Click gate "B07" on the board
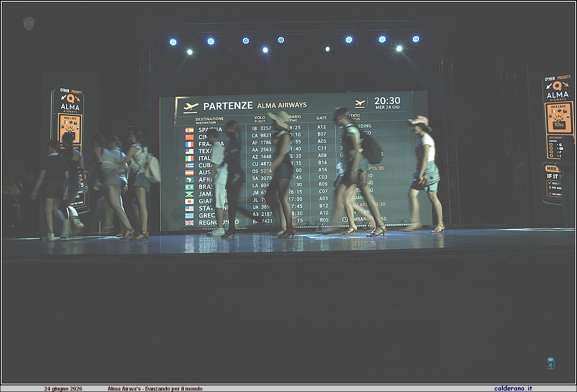Viewport: 577px width, 392px height. coord(322,134)
